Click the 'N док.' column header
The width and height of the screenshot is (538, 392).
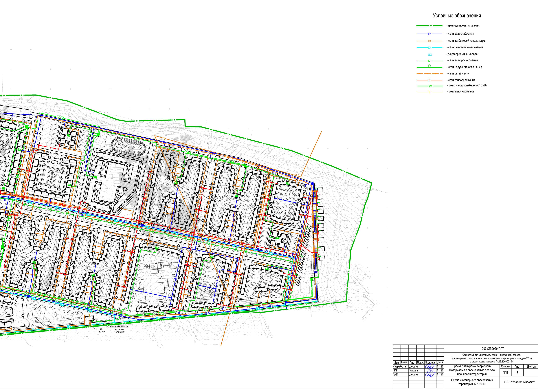(420, 362)
